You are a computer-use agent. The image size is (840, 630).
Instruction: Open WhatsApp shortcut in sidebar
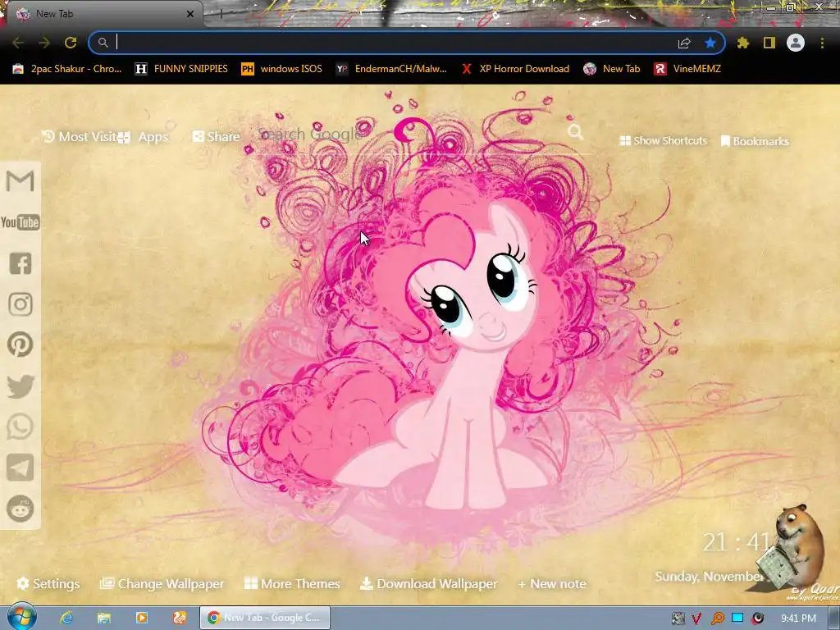21,427
